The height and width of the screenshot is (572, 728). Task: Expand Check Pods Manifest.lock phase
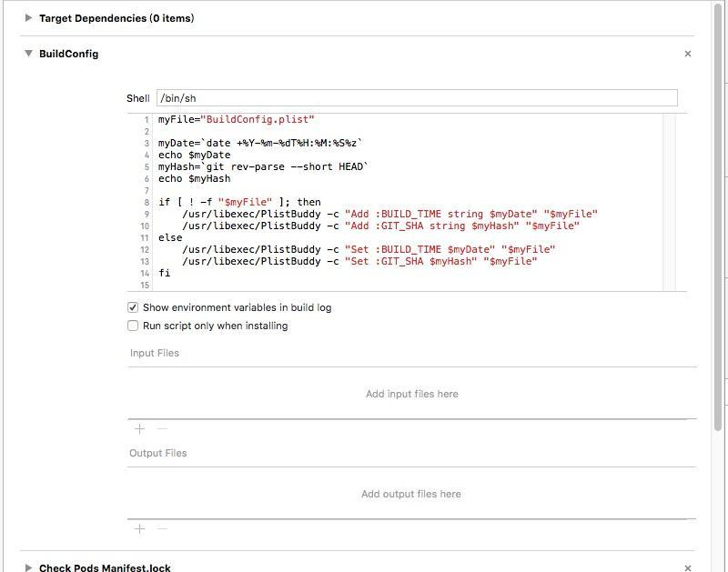(x=28, y=567)
